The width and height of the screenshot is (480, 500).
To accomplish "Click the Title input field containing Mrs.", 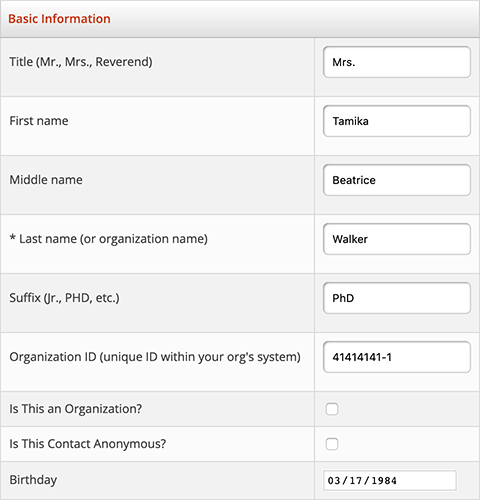I will click(397, 62).
